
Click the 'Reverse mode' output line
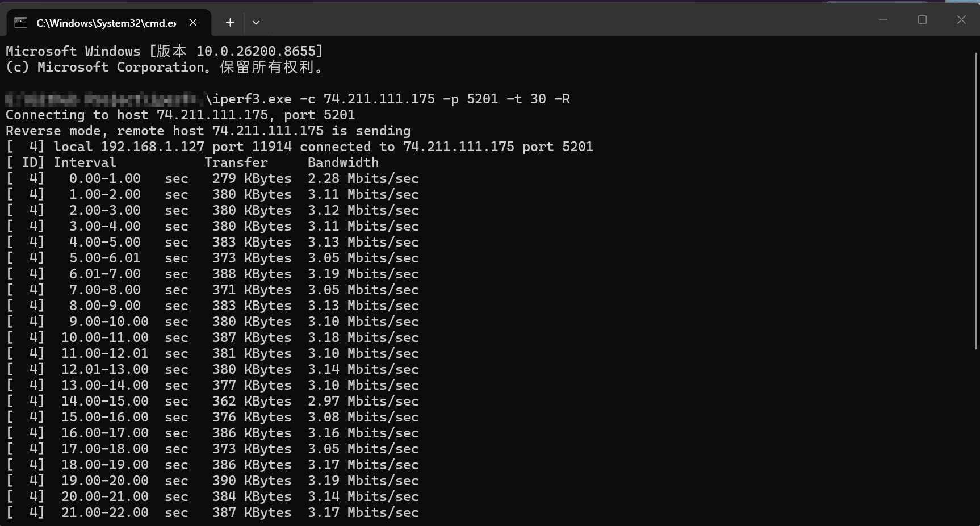click(x=208, y=131)
